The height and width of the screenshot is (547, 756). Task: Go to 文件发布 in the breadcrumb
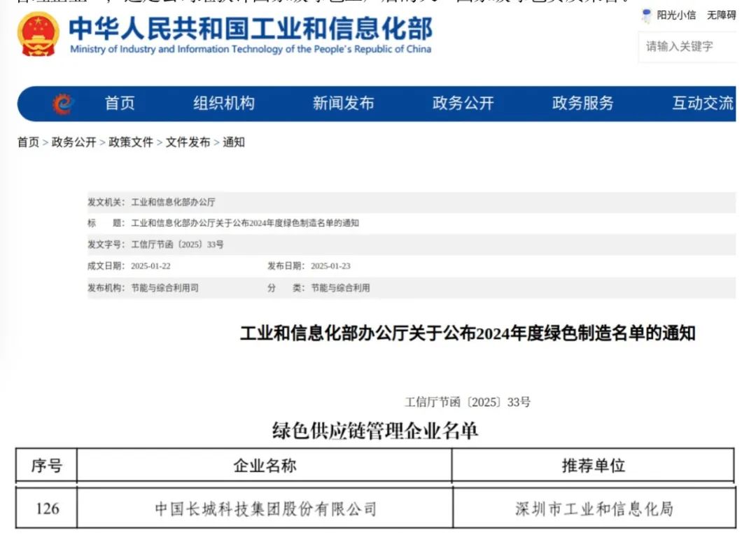(188, 142)
